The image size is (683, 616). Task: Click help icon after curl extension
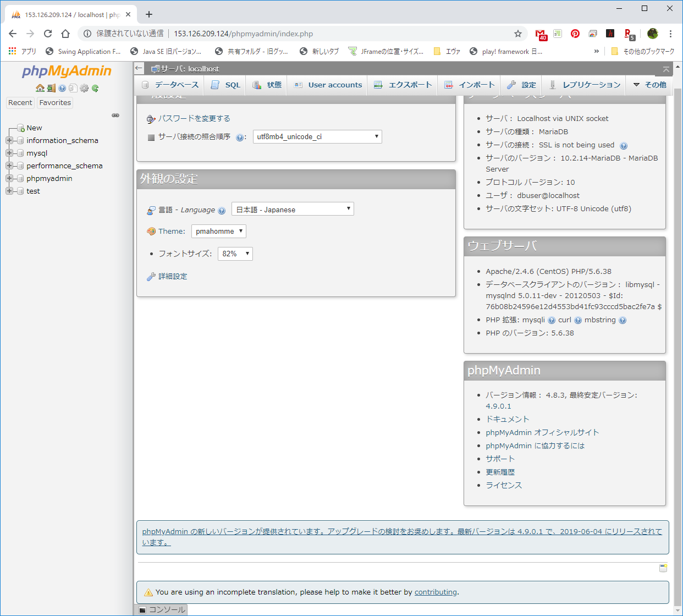578,321
